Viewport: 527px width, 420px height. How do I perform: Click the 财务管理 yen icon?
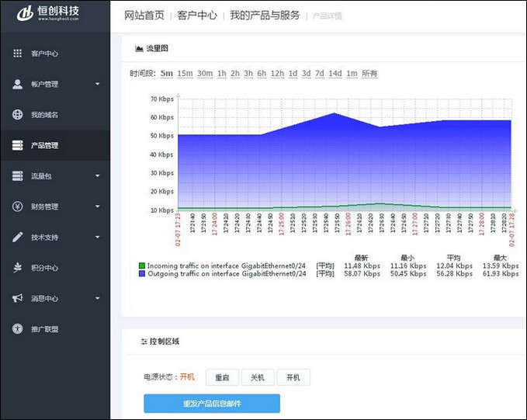point(17,207)
